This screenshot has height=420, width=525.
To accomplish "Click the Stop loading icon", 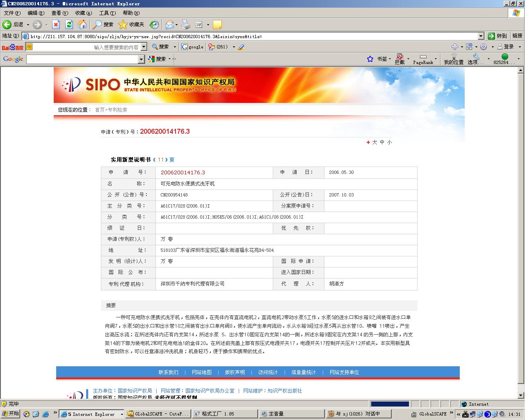I will point(56,25).
